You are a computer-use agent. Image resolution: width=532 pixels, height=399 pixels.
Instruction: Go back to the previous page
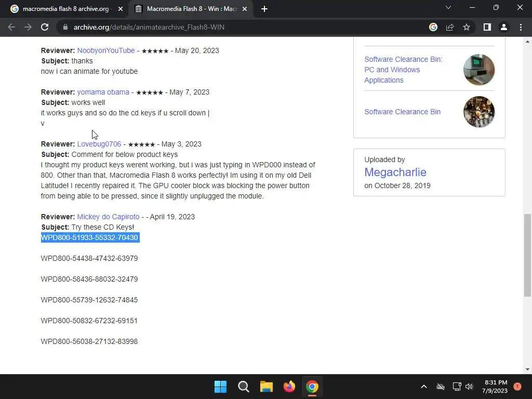point(11,27)
